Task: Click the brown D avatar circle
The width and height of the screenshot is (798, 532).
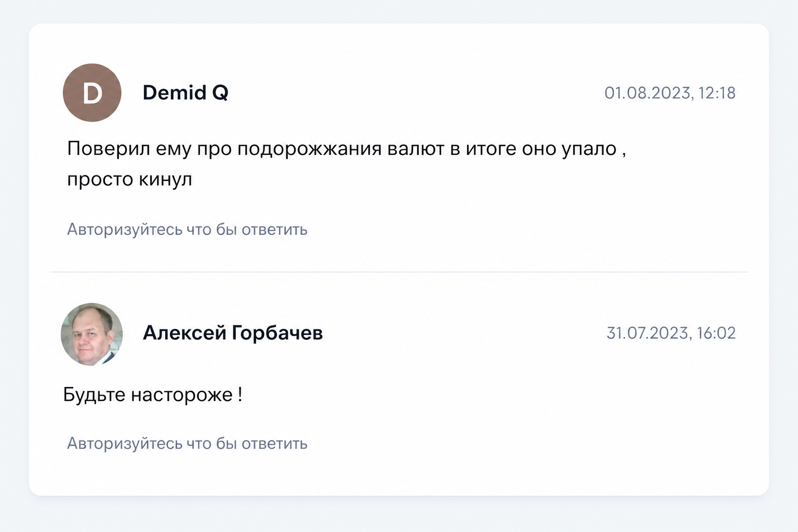Action: coord(92,93)
